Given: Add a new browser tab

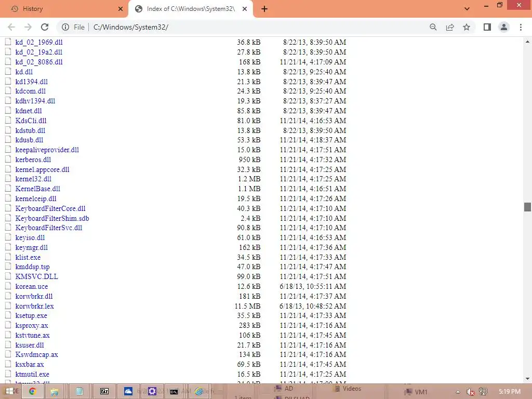Looking at the screenshot, I should [264, 9].
